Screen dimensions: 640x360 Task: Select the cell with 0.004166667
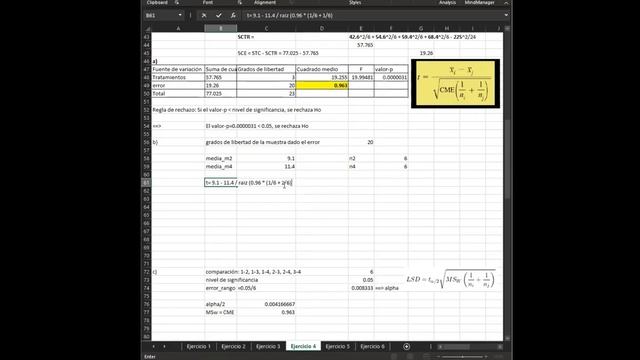click(x=266, y=304)
